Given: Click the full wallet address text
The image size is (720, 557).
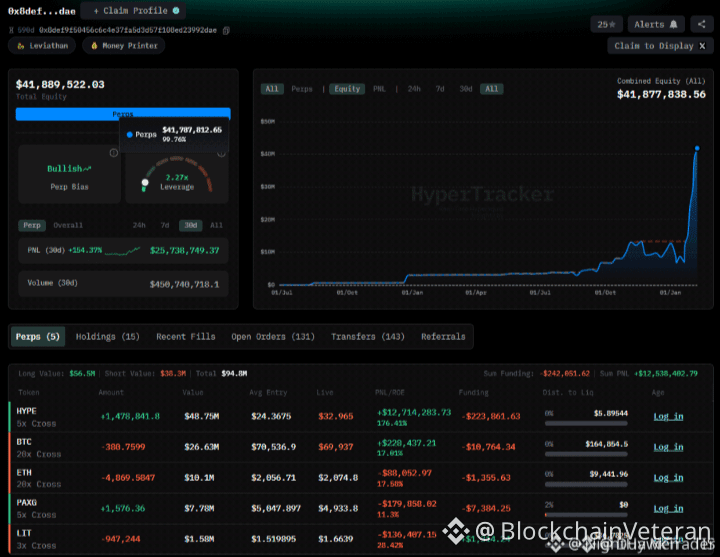Looking at the screenshot, I should click(128, 30).
